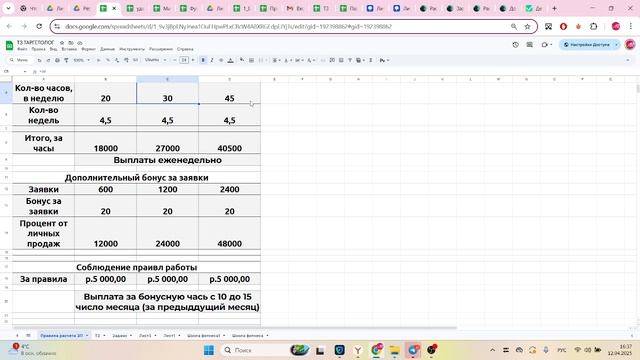
Task: Select the cell showing 40500
Action: [x=229, y=143]
